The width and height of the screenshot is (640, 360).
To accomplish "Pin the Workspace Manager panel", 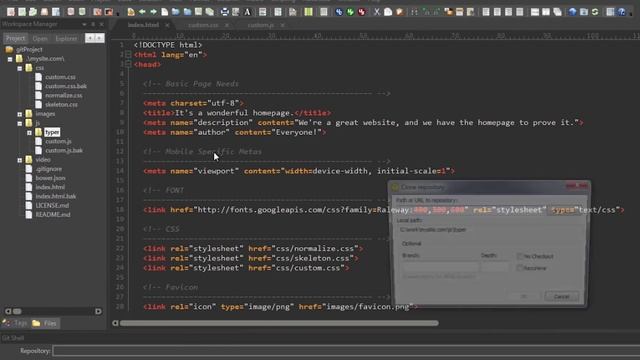I will click(93, 24).
